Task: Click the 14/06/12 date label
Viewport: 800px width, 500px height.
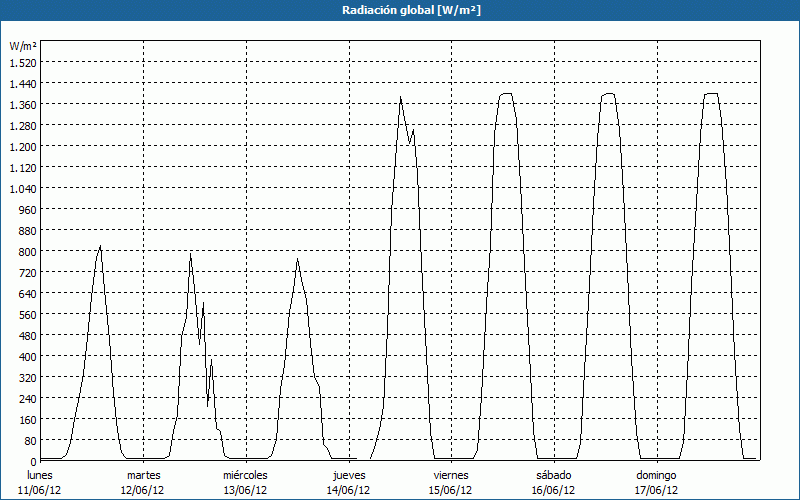Action: point(349,490)
